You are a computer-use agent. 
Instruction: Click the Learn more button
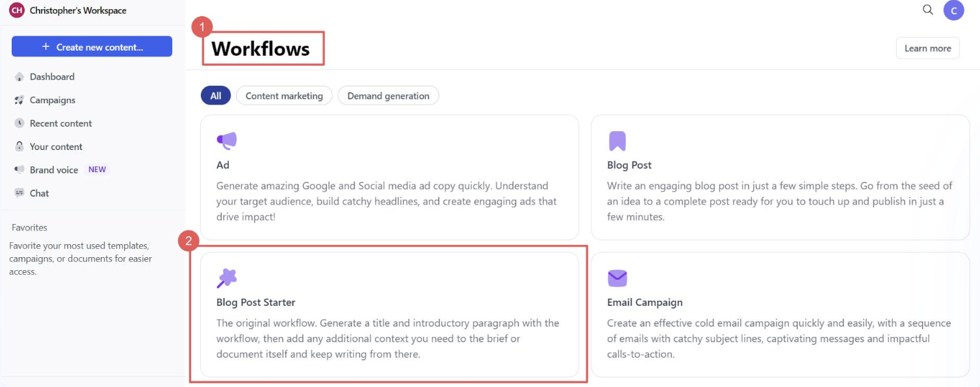pos(927,48)
